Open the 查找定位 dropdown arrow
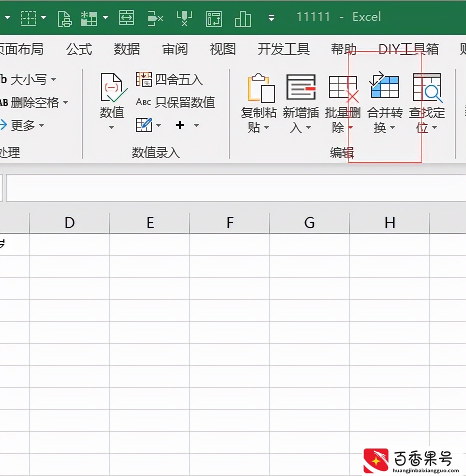466x476 pixels. coord(434,127)
